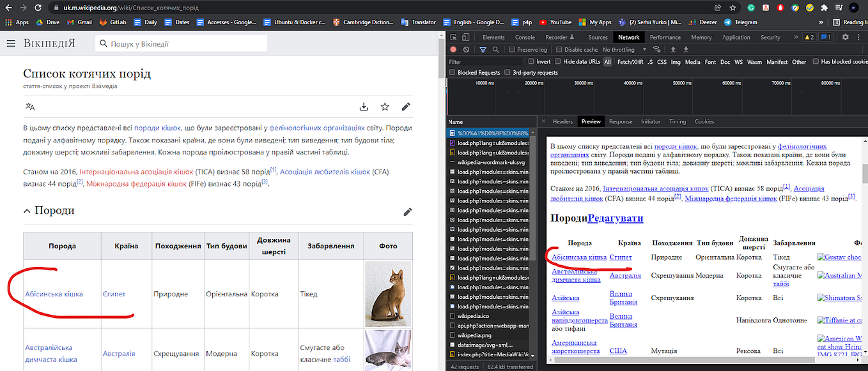
Task: Download the article with the download icon
Action: tap(364, 107)
